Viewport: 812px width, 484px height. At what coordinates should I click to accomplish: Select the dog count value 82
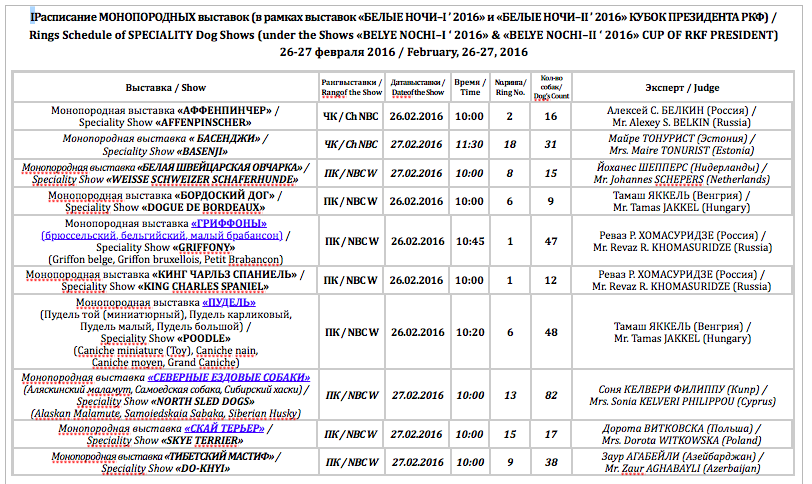551,395
